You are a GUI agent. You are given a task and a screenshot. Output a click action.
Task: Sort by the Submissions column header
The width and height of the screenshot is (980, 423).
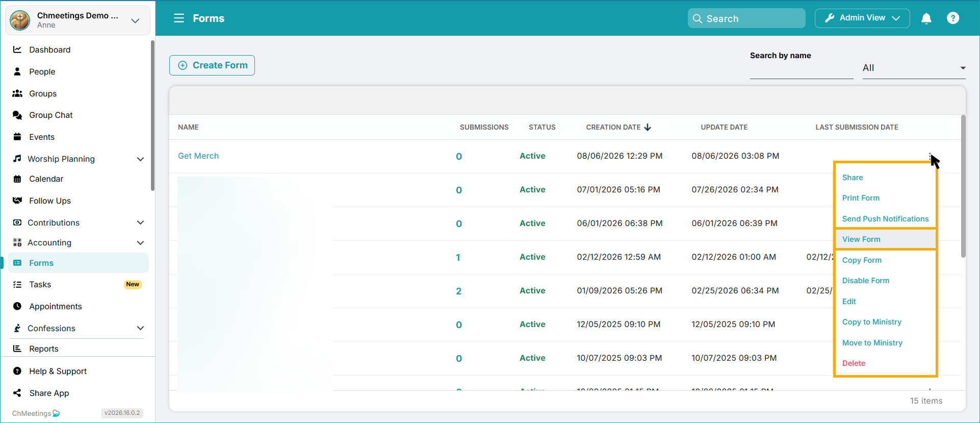[484, 127]
